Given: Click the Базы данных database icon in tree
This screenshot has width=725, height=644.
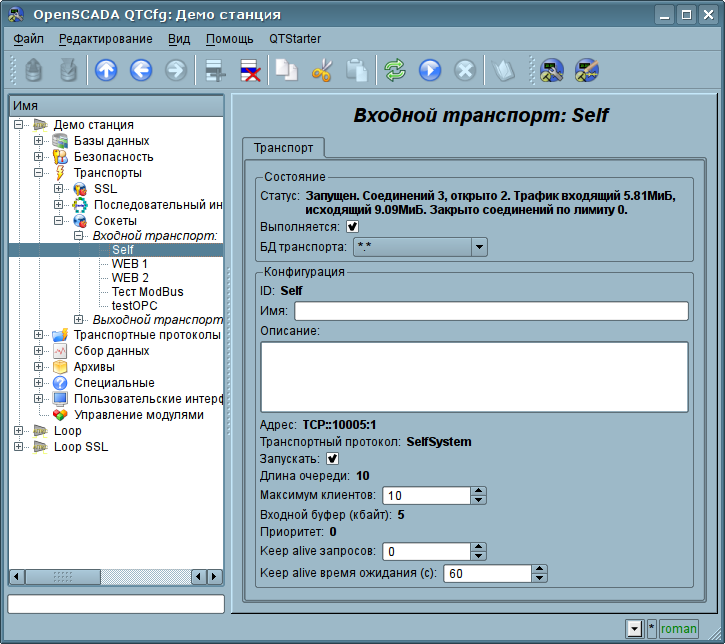Looking at the screenshot, I should (x=60, y=141).
